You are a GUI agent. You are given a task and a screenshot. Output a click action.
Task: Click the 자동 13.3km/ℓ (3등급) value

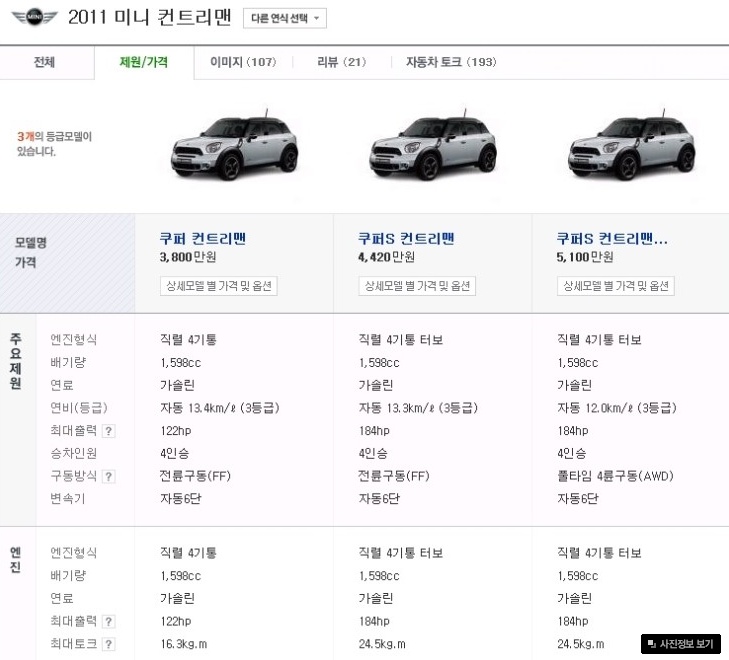(418, 408)
